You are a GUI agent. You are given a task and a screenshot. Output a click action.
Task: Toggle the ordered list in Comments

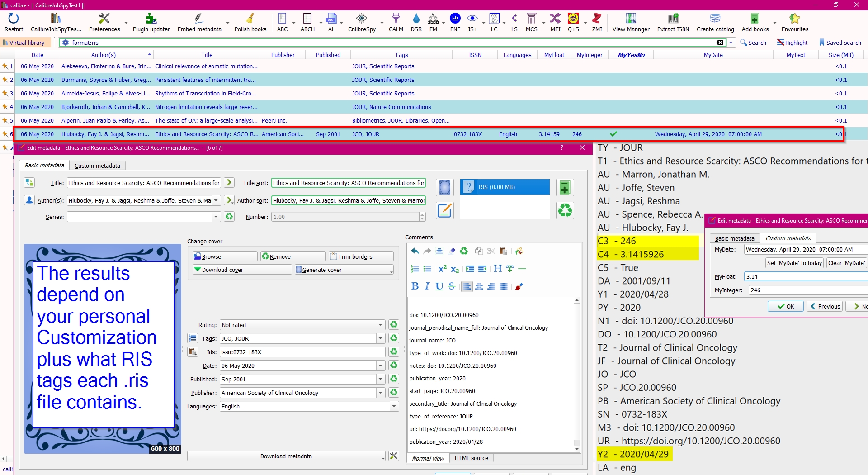click(415, 269)
